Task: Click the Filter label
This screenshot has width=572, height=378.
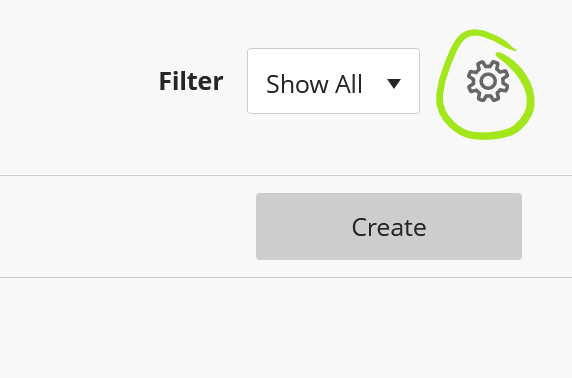Action: point(191,81)
